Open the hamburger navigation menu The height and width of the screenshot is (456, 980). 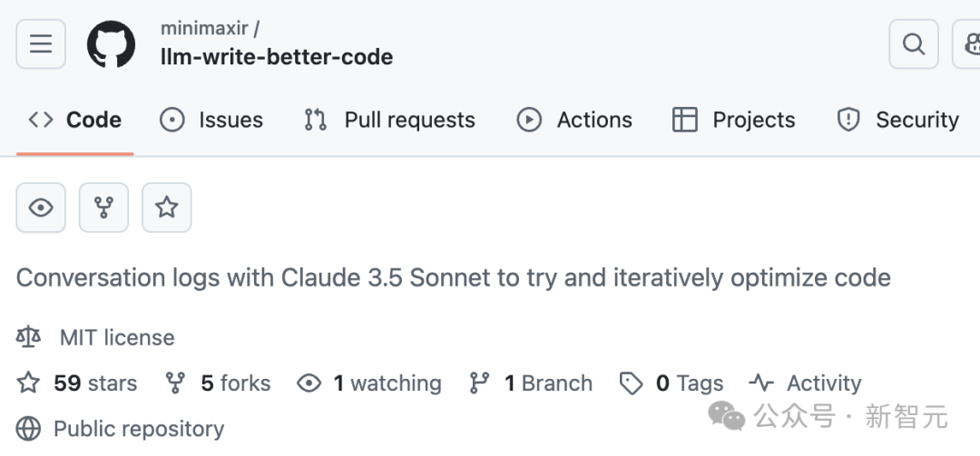pyautogui.click(x=41, y=44)
